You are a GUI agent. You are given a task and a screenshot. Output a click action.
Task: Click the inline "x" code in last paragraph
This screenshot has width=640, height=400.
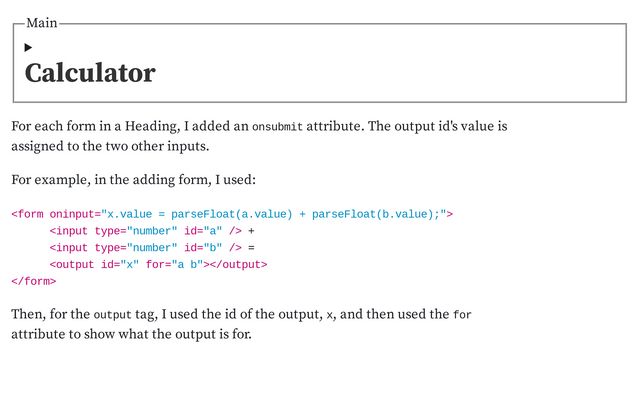coord(331,315)
